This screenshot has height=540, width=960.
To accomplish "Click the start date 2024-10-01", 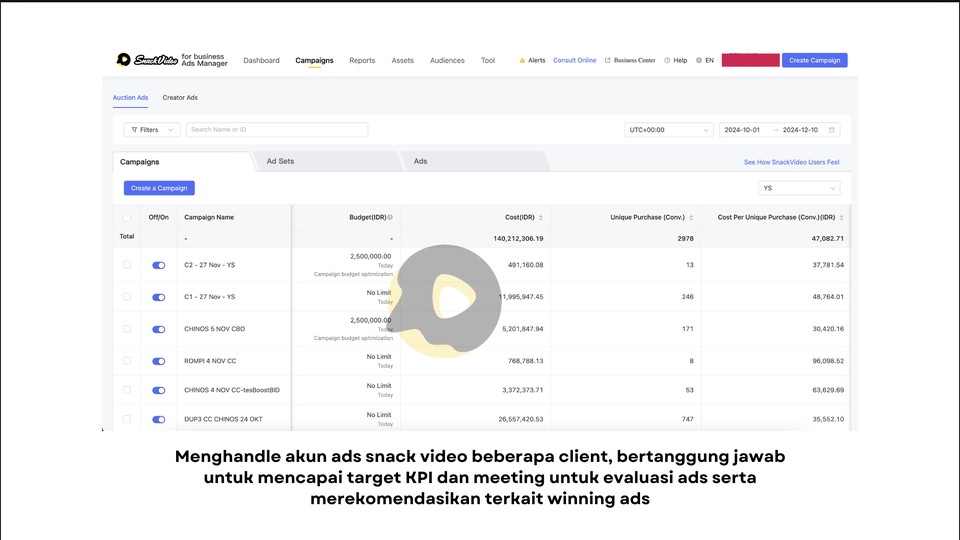I will pos(742,130).
